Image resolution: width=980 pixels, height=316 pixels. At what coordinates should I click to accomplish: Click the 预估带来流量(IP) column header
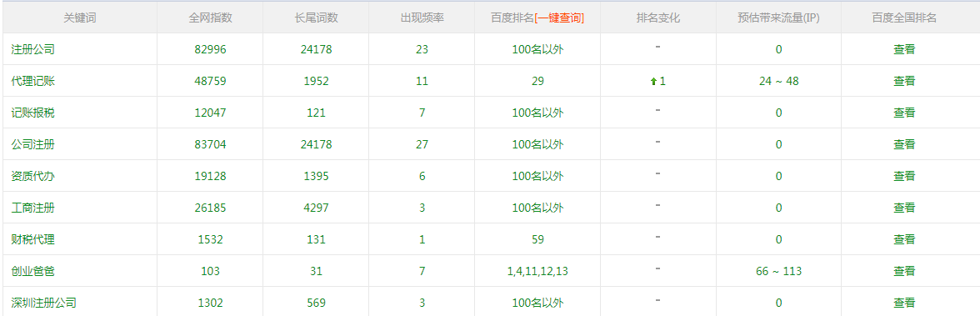pos(778,18)
